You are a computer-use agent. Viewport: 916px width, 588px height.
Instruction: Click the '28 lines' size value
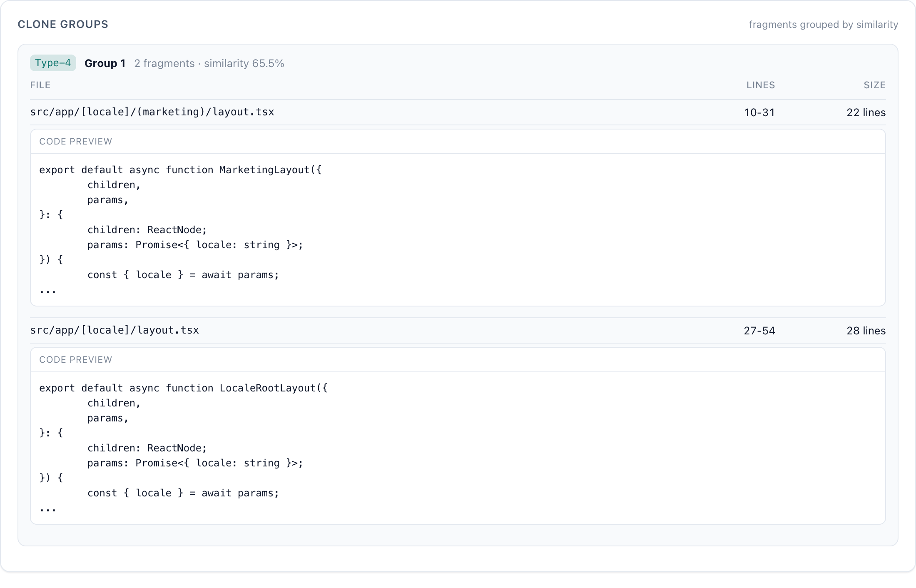click(866, 331)
